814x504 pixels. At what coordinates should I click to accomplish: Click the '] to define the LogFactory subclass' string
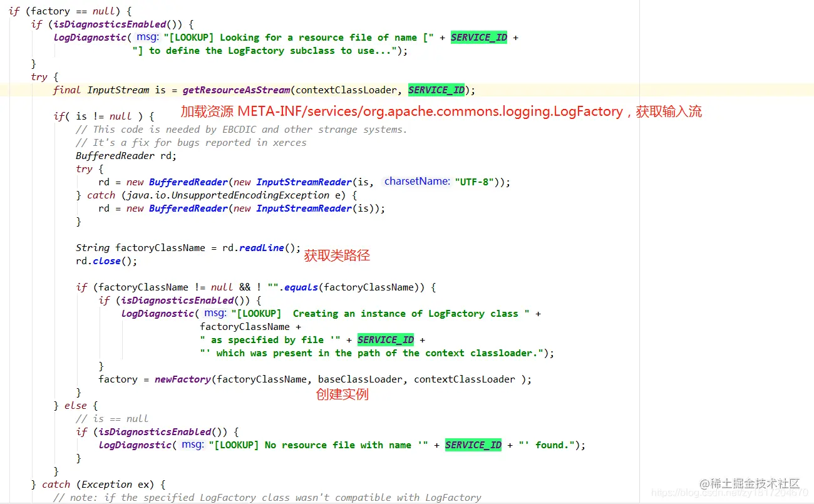point(264,51)
